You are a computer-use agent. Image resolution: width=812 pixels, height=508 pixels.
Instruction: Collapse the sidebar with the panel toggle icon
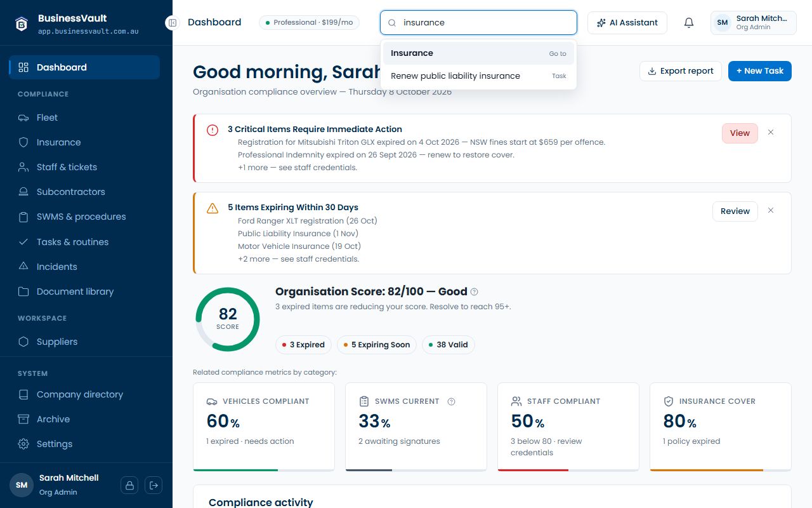tap(172, 23)
